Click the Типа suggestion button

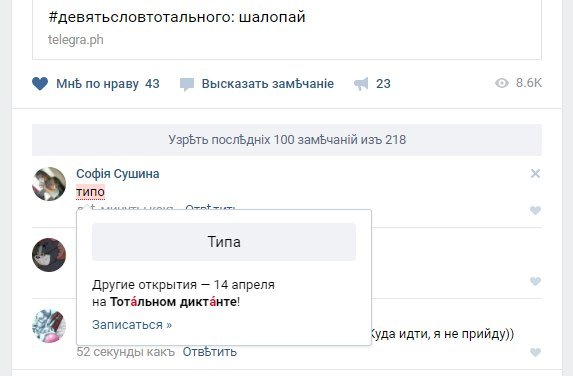point(224,242)
